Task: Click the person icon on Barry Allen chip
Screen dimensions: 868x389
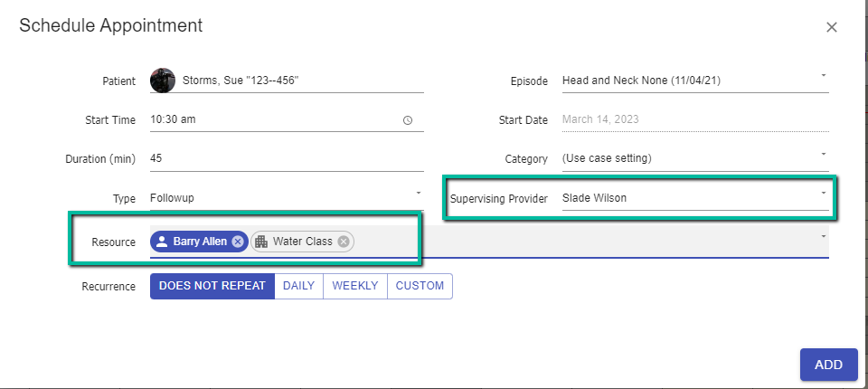Action: tap(162, 242)
